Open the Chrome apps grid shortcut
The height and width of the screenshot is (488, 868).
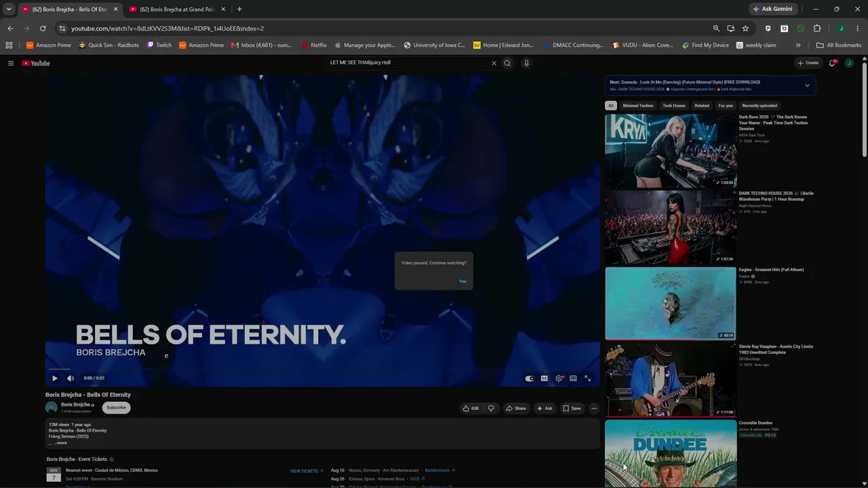[9, 45]
